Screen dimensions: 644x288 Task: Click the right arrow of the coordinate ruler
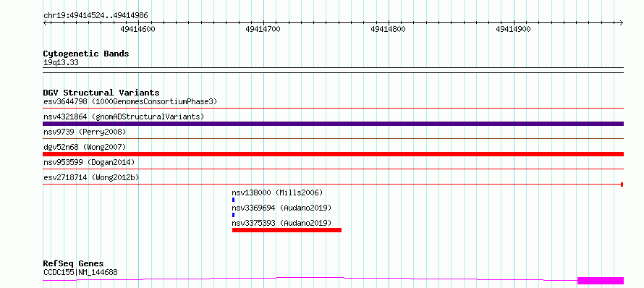coord(622,22)
